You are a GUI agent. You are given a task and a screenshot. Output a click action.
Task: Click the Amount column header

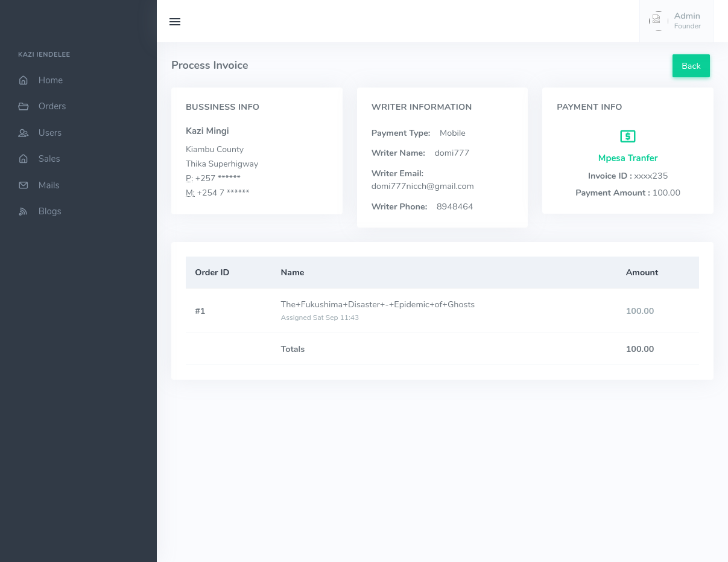tap(642, 272)
